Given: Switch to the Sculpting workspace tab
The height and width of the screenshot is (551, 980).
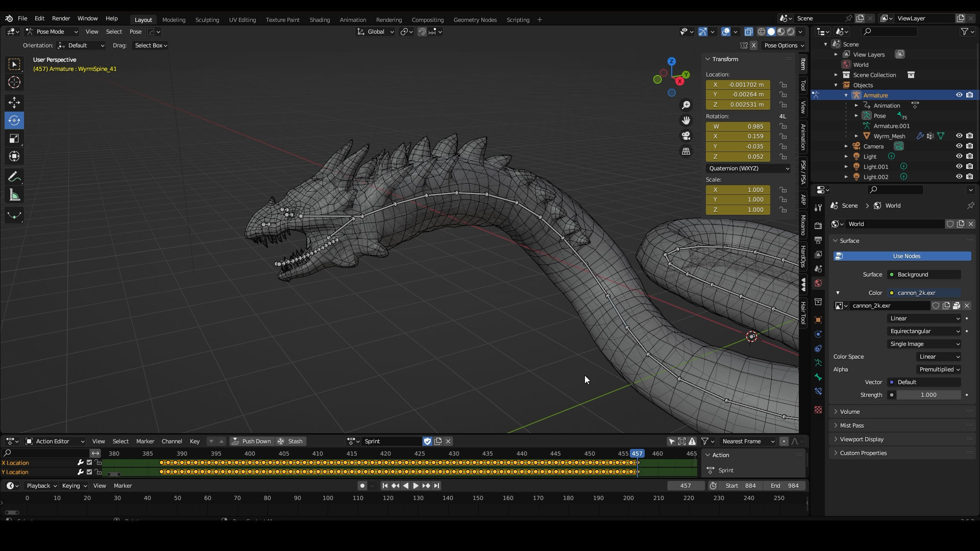Looking at the screenshot, I should coord(207,20).
